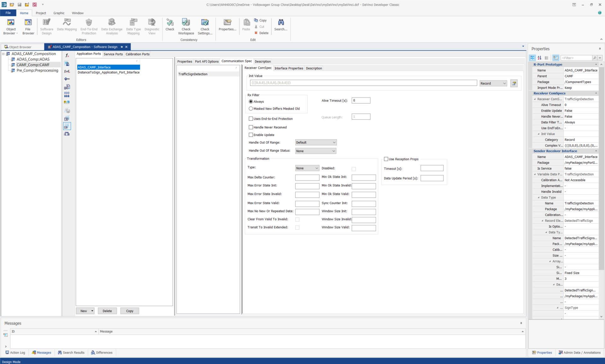Open the Object Browser ribbon icon
This screenshot has width=605, height=364.
(11, 23)
